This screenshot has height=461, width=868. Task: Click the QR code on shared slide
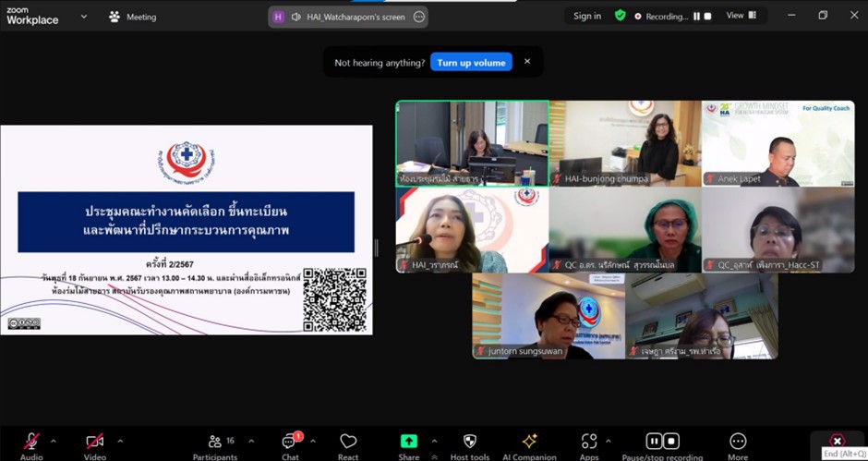tap(335, 299)
